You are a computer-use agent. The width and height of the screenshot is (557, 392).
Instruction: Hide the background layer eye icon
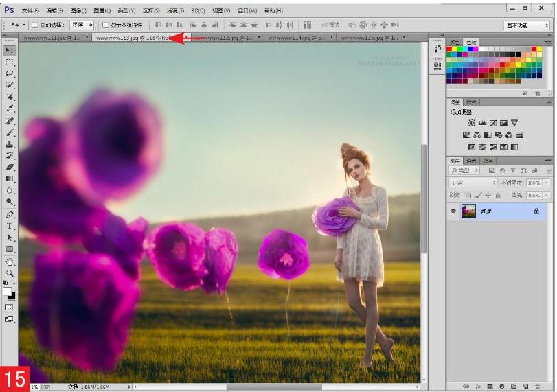coord(453,211)
